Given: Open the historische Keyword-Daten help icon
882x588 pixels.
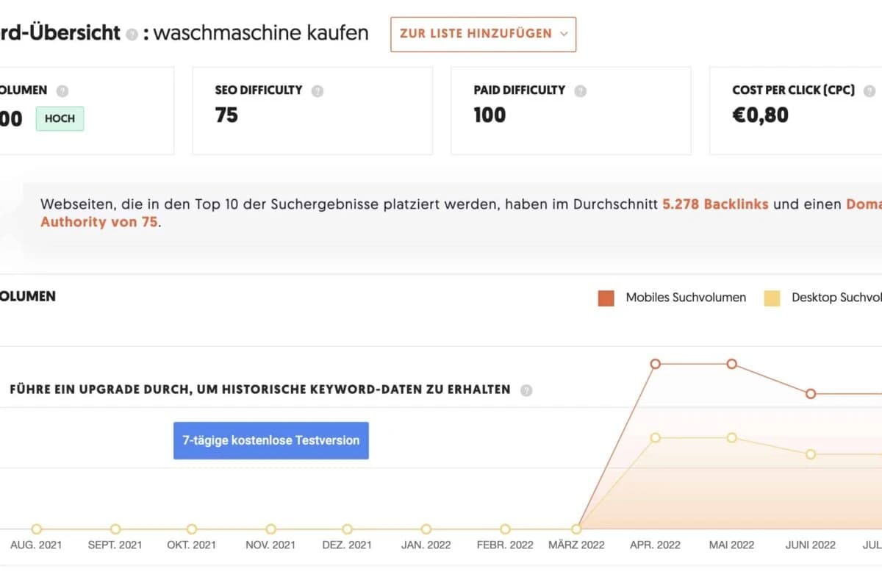Looking at the screenshot, I should click(526, 390).
